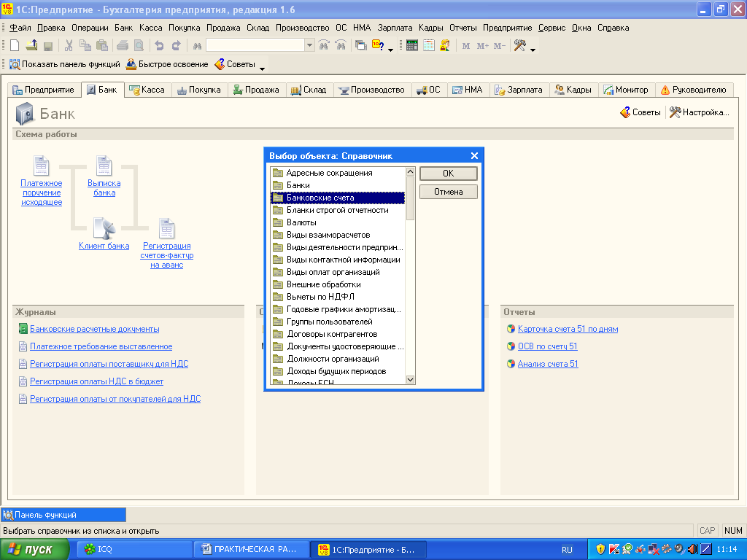The width and height of the screenshot is (747, 560).
Task: Click the binoculars Find icon left of search box
Action: coord(197,46)
